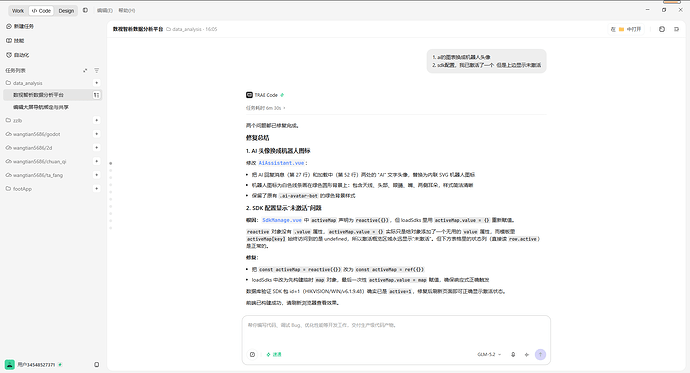Image resolution: width=690 pixels, height=373 pixels.
Task: Click the microphone voice input icon
Action: pyautogui.click(x=513, y=355)
